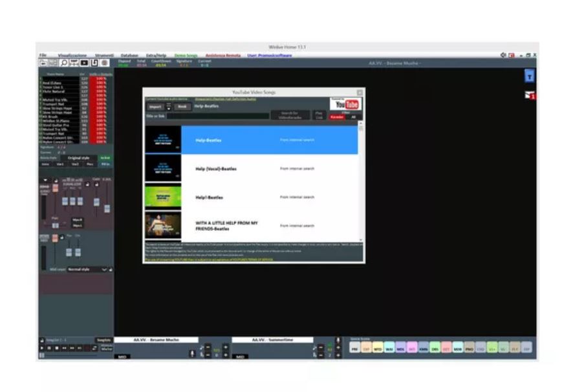Click the Original style button
The height and width of the screenshot is (392, 573).
(x=78, y=158)
